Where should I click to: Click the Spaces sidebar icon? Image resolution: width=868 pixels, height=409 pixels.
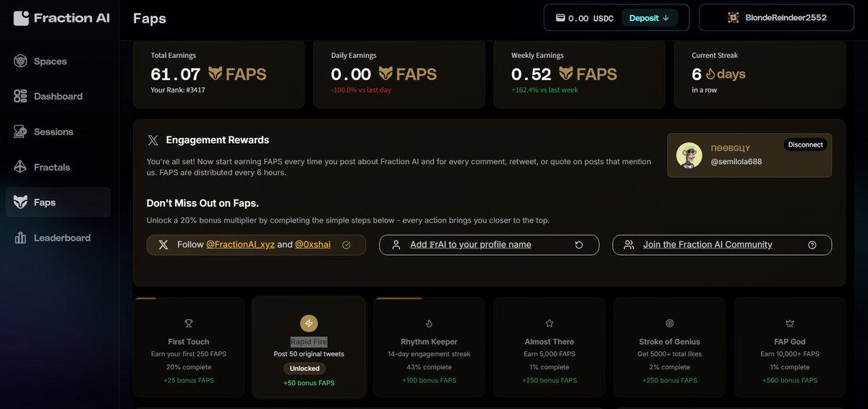(20, 61)
